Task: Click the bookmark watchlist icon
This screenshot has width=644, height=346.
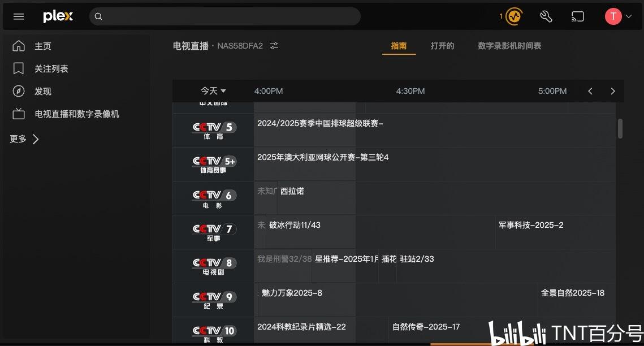Action: (19, 68)
